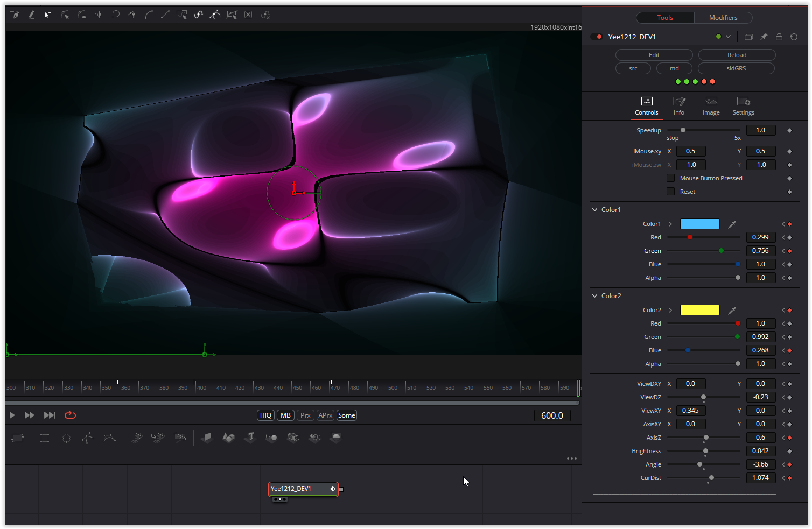This screenshot has height=529, width=812.
Task: Open the Controls tab
Action: coord(647,106)
